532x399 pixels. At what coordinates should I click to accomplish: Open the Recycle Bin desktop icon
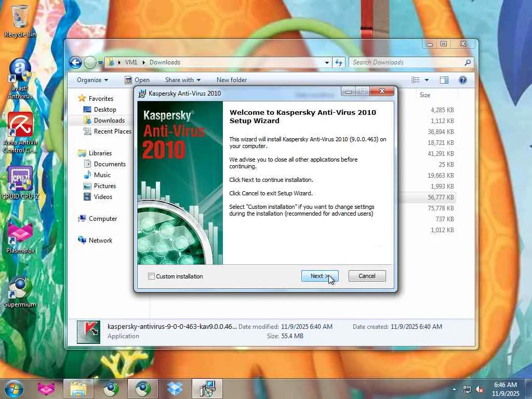click(x=20, y=20)
